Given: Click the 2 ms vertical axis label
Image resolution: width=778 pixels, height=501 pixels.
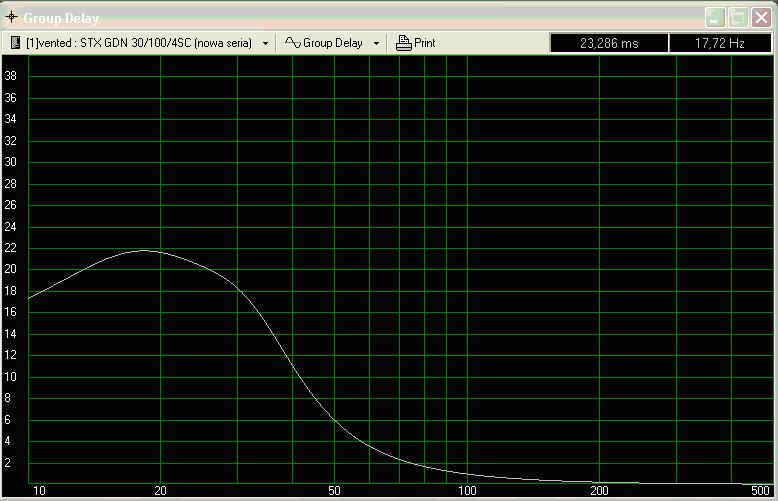Looking at the screenshot, I should (7, 463).
